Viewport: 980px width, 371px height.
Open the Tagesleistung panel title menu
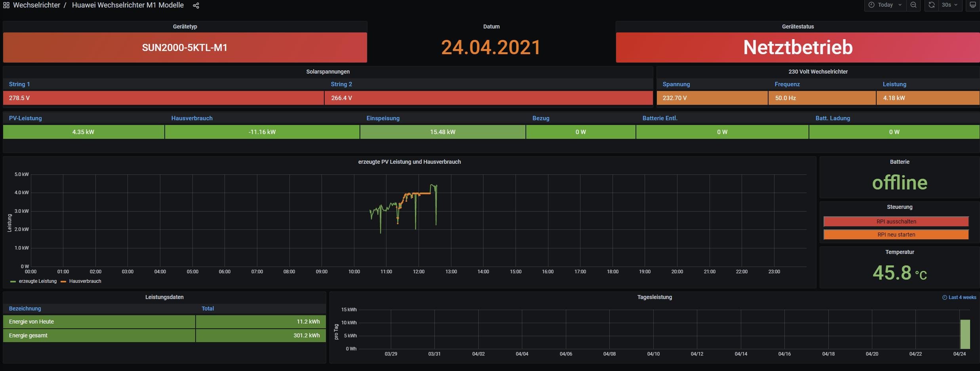pos(654,297)
